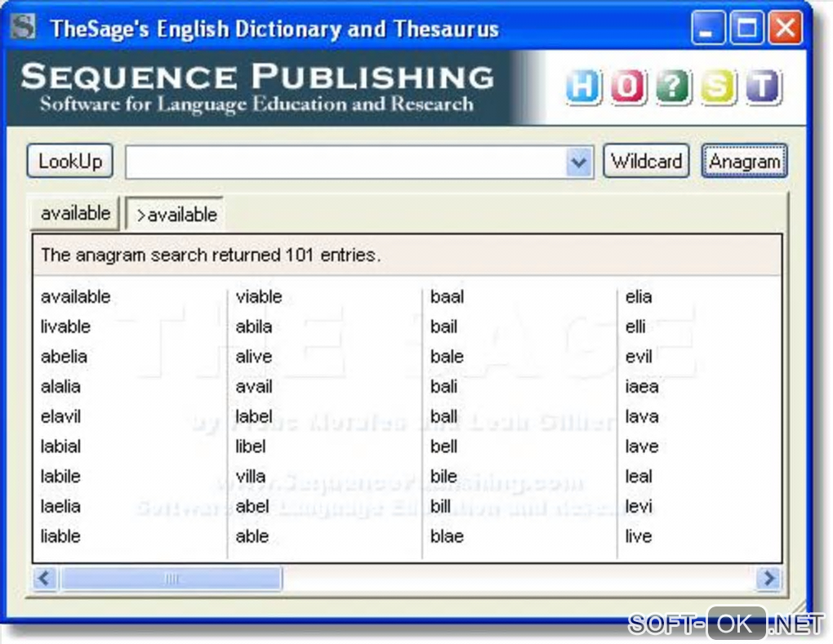Viewport: 833px width, 644px height.
Task: Select the word 'livable'
Action: [65, 326]
